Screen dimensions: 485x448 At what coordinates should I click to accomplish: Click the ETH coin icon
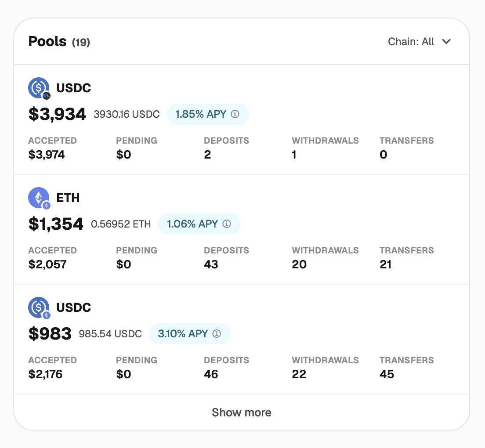39,198
